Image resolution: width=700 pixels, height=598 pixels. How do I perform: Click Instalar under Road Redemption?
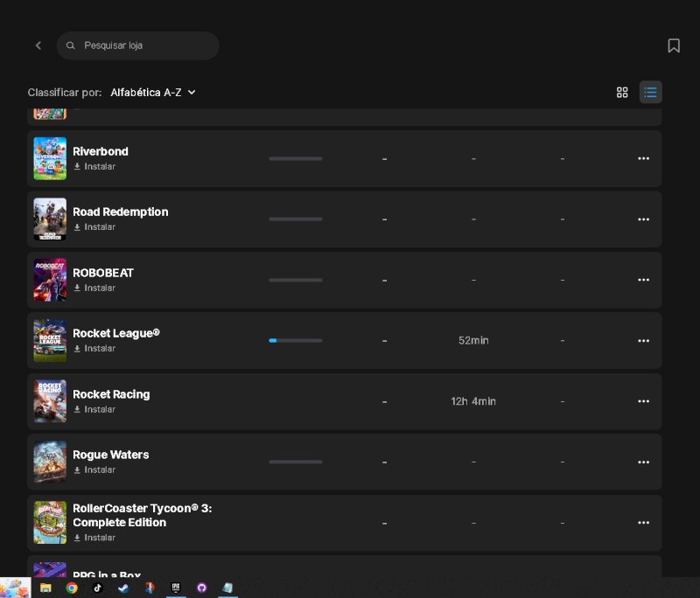[94, 227]
